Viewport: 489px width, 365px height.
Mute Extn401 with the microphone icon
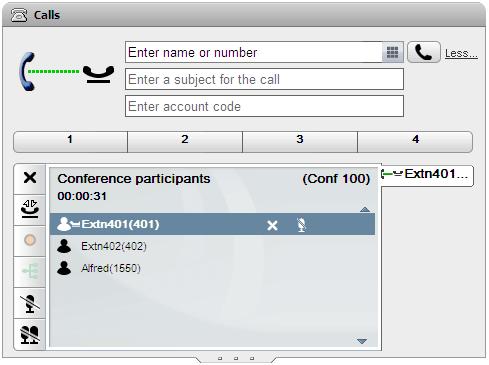pos(301,225)
